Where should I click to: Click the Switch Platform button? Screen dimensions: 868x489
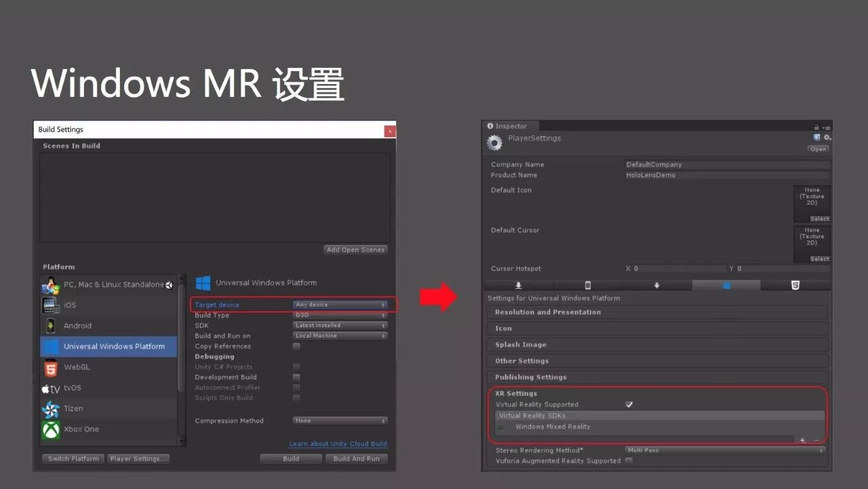point(73,459)
